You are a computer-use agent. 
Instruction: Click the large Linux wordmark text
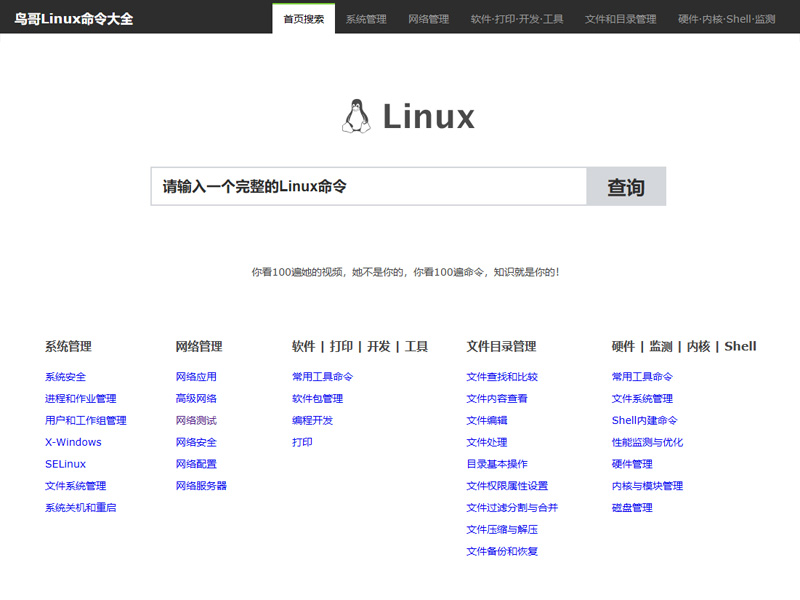coord(429,117)
